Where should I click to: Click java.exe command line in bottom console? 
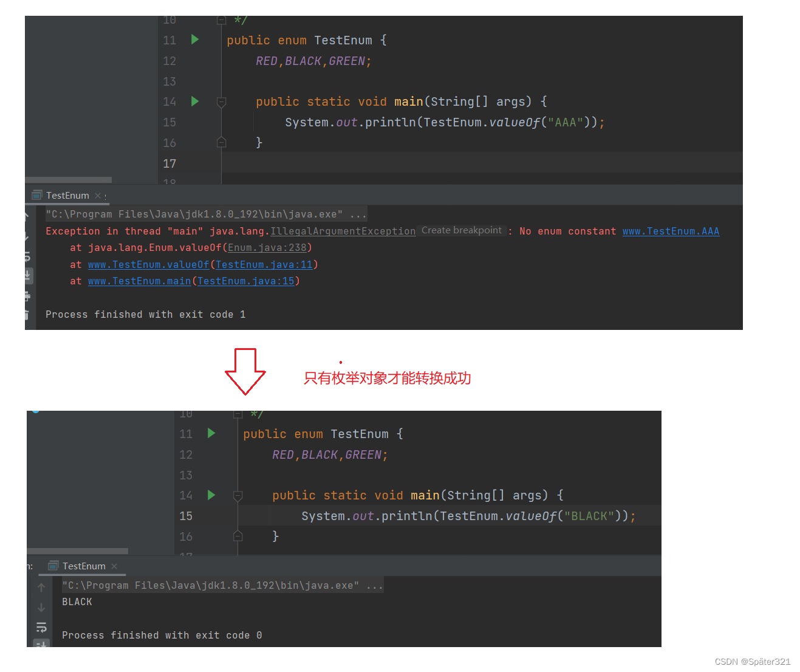pos(223,585)
